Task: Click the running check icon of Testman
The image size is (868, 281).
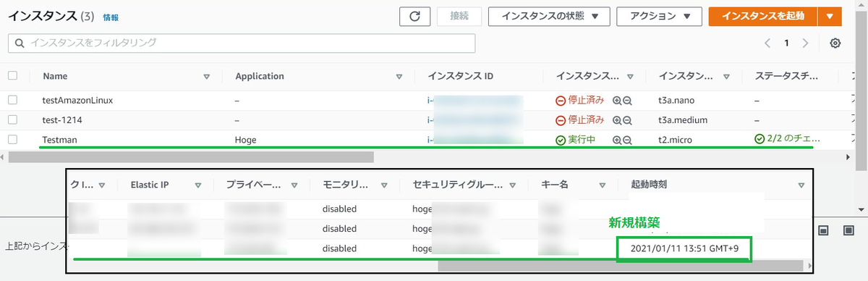Action: coord(561,140)
